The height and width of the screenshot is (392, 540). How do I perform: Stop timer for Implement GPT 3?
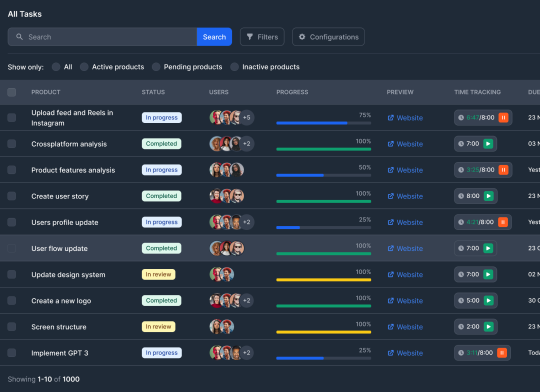point(502,353)
